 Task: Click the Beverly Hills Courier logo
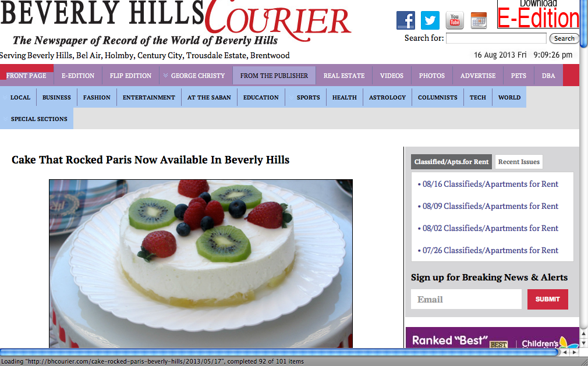pos(175,23)
